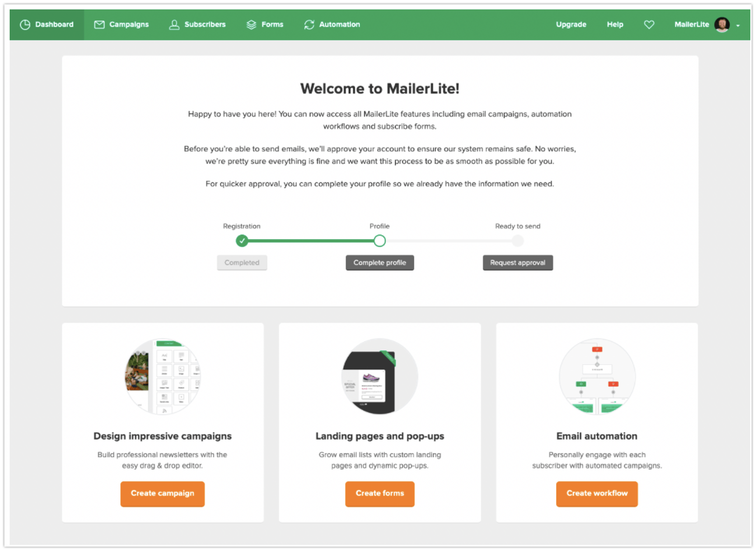
Task: Click the Complete profile button
Action: (380, 263)
